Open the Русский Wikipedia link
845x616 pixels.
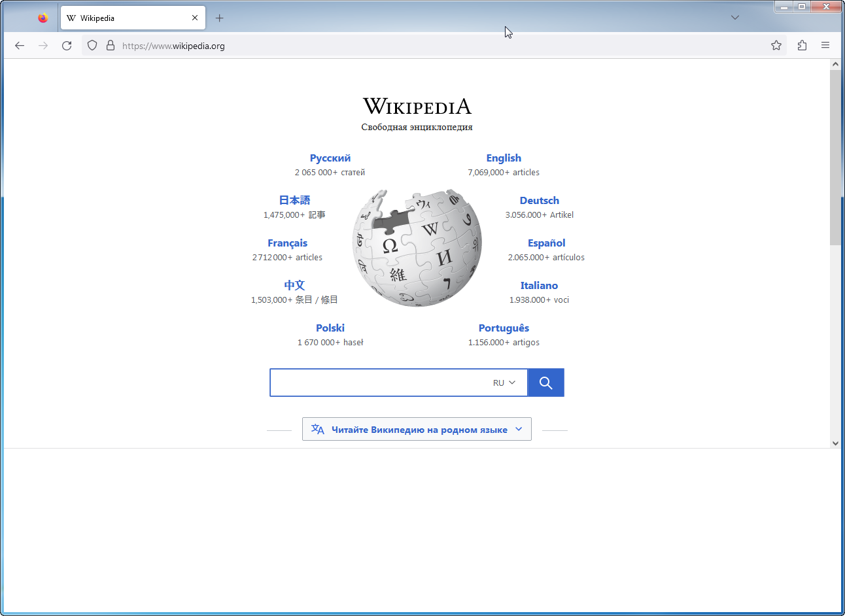pyautogui.click(x=330, y=158)
